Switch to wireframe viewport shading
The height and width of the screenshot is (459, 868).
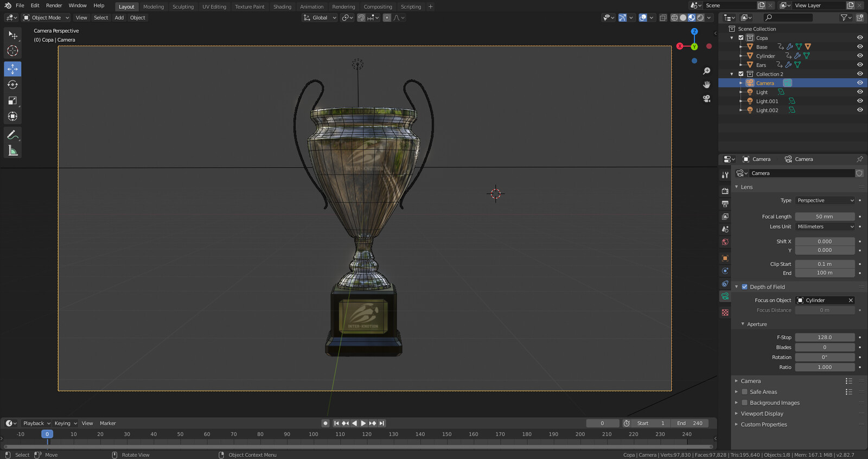674,18
